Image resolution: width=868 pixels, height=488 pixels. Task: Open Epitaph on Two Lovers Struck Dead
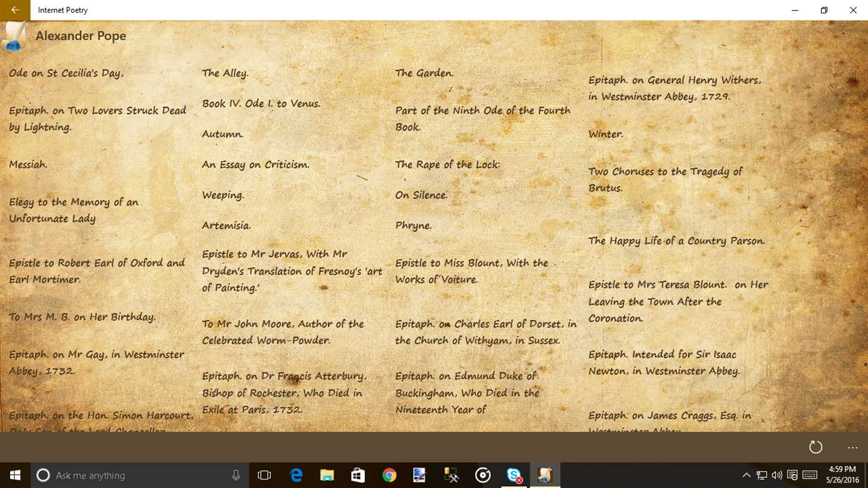click(98, 119)
